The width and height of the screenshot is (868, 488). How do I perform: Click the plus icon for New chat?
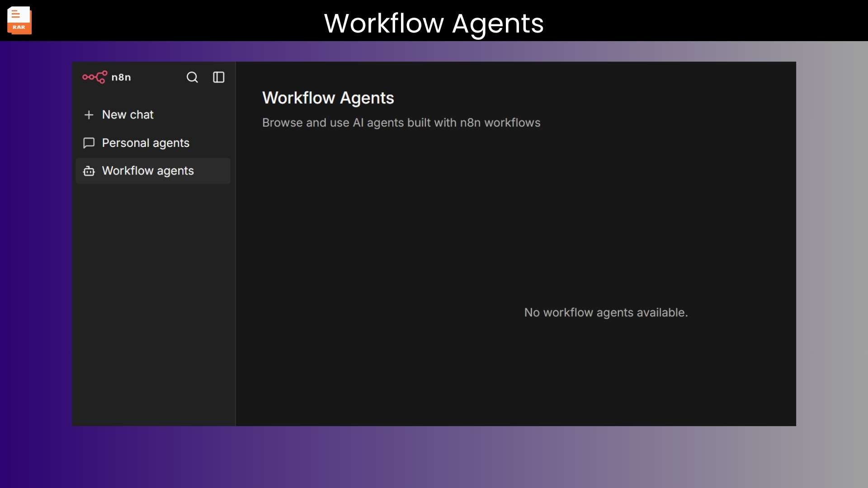pyautogui.click(x=89, y=115)
